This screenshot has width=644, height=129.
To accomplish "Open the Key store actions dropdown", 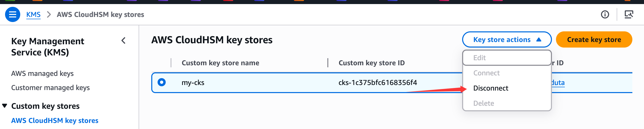I will click(x=507, y=40).
